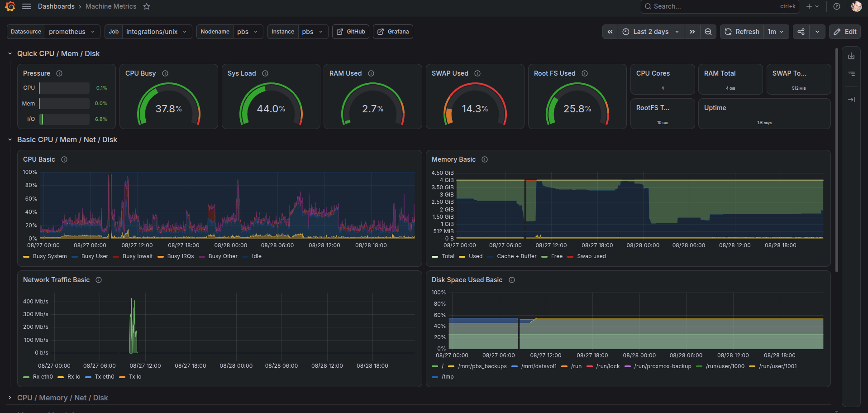Open the help question mark icon
The height and width of the screenshot is (413, 868).
(837, 6)
